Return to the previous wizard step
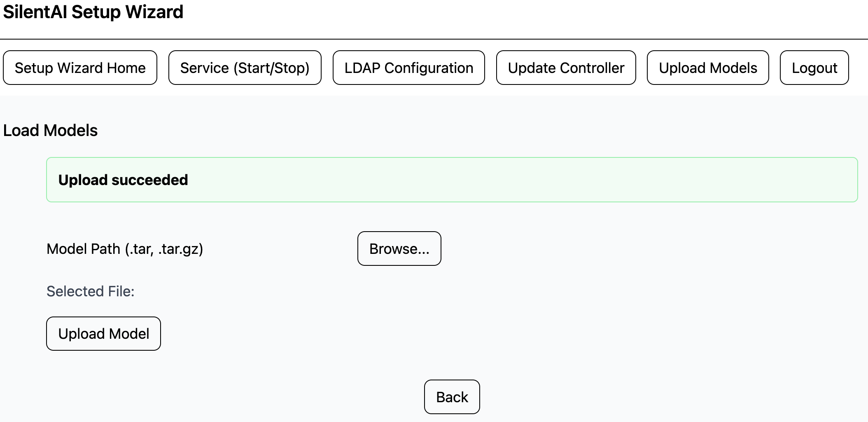868x422 pixels. click(452, 397)
